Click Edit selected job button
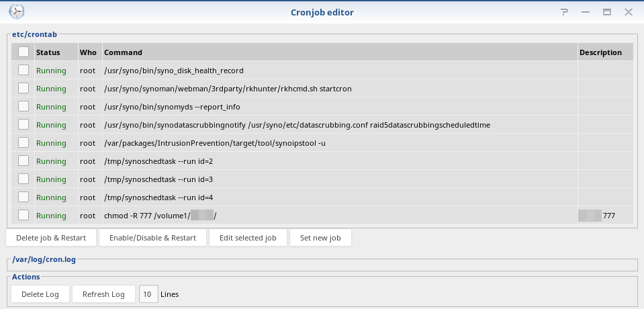644x309 pixels. 248,238
